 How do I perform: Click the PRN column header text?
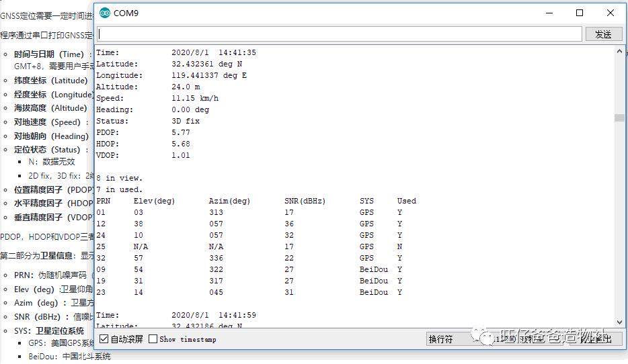(x=104, y=201)
